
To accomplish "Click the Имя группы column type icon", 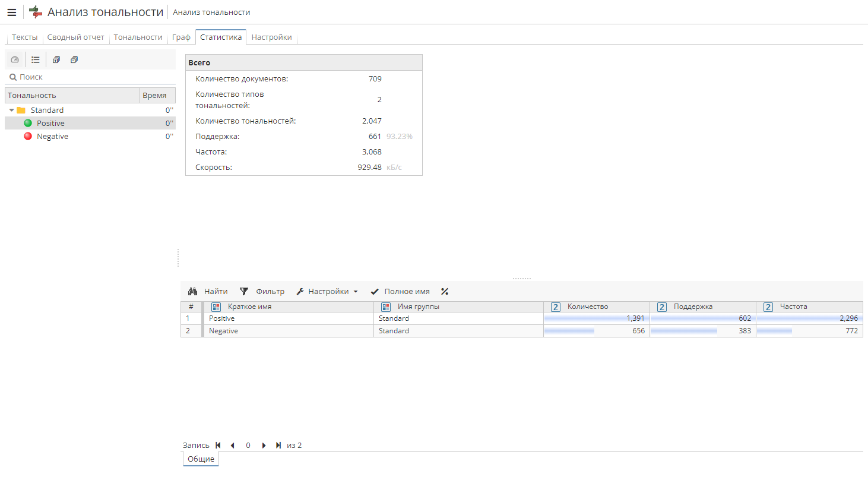I will click(x=386, y=307).
